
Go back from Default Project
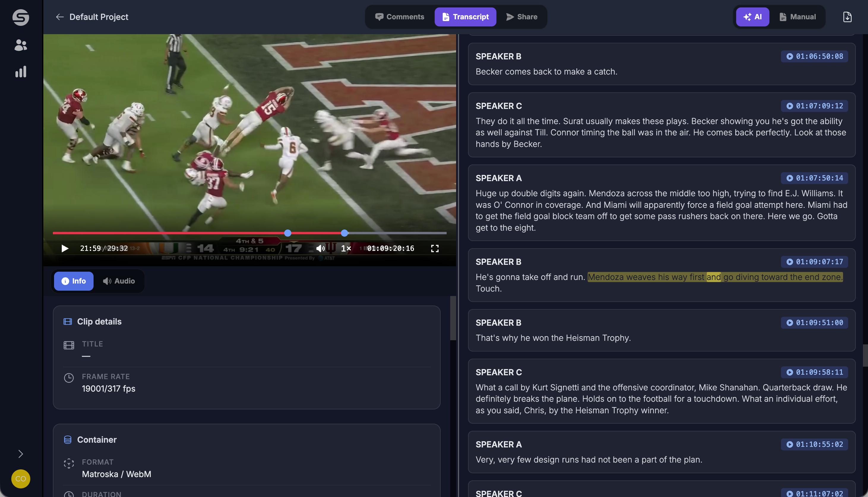tap(60, 17)
